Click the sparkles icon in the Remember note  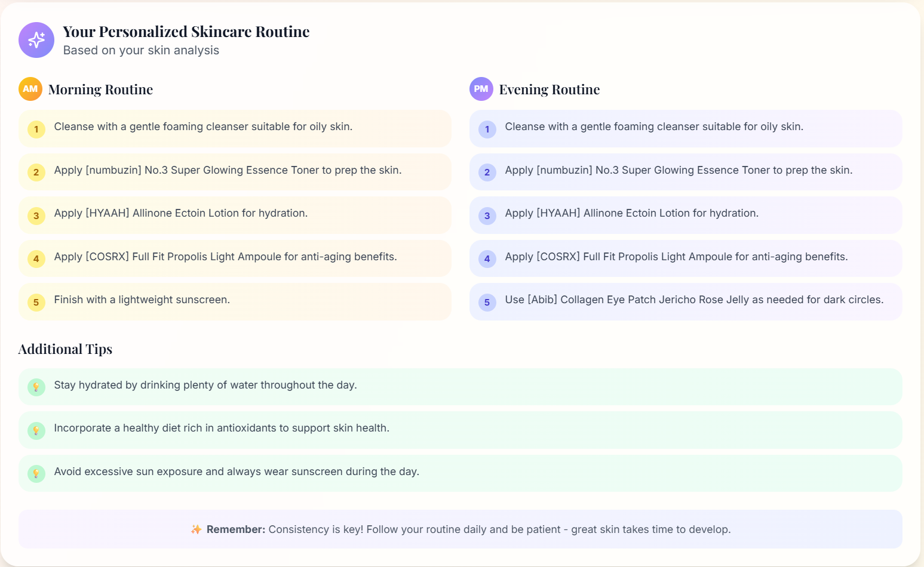click(x=197, y=529)
